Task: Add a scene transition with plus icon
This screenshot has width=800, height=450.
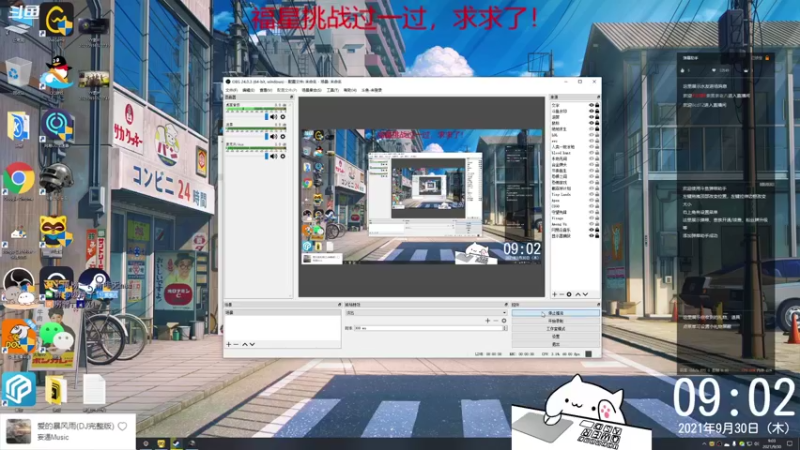Action: tap(487, 321)
